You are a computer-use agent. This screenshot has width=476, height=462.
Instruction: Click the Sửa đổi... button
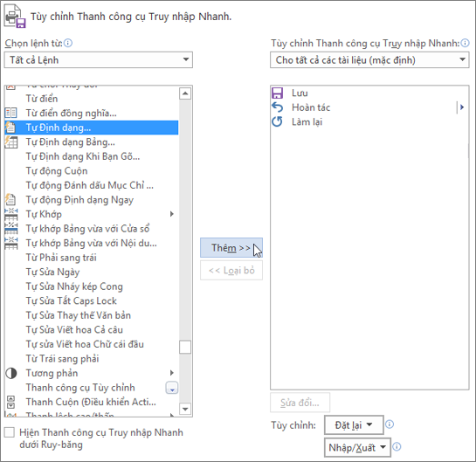coord(300,403)
